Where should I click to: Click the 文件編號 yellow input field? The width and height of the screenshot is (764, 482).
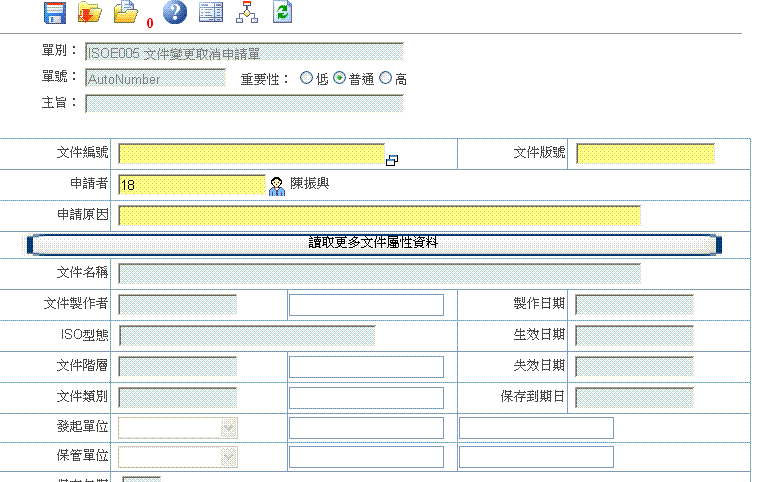[251, 154]
